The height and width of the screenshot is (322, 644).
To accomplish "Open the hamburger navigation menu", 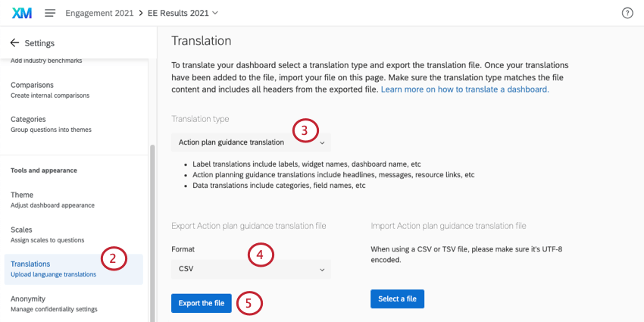I will click(50, 13).
